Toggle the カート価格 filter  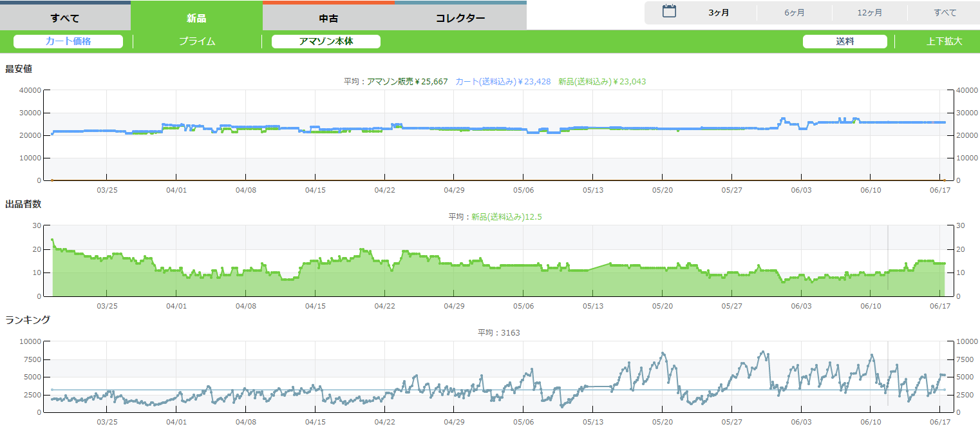[68, 41]
